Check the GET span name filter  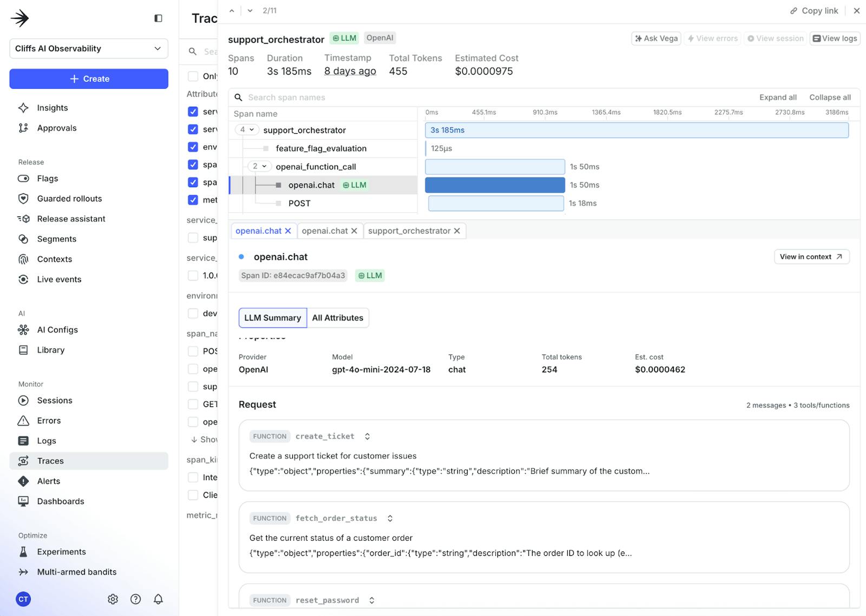[193, 404]
